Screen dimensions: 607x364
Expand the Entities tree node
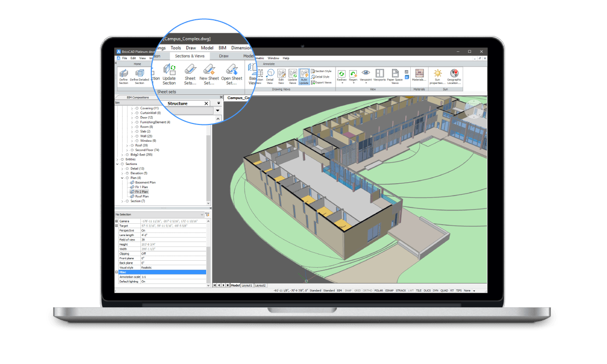(x=118, y=160)
